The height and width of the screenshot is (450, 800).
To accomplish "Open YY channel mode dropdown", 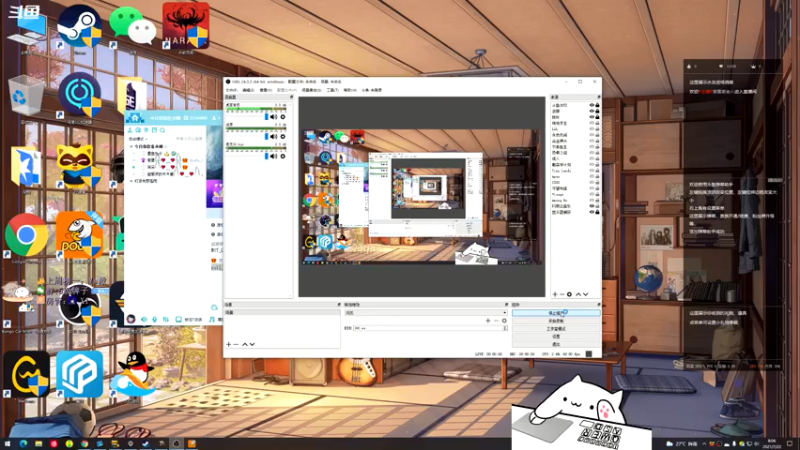I will 138,139.
